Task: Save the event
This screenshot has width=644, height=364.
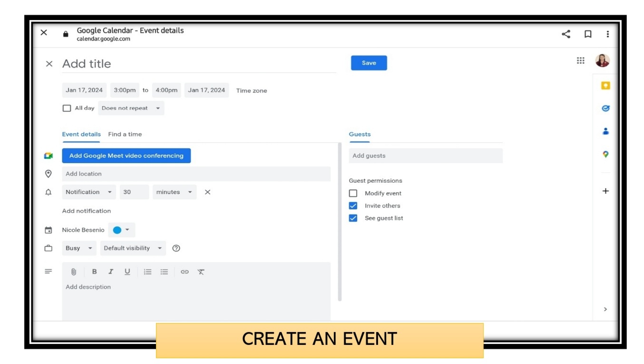Action: (369, 63)
